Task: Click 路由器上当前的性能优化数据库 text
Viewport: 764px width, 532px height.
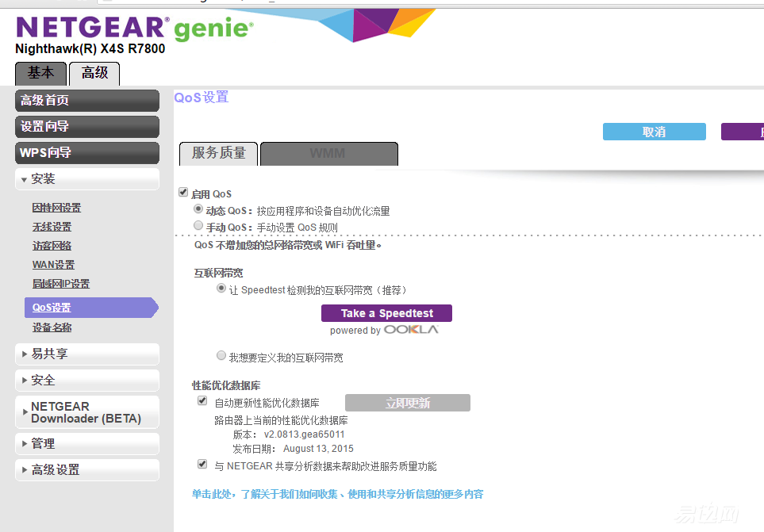Action: tap(281, 420)
